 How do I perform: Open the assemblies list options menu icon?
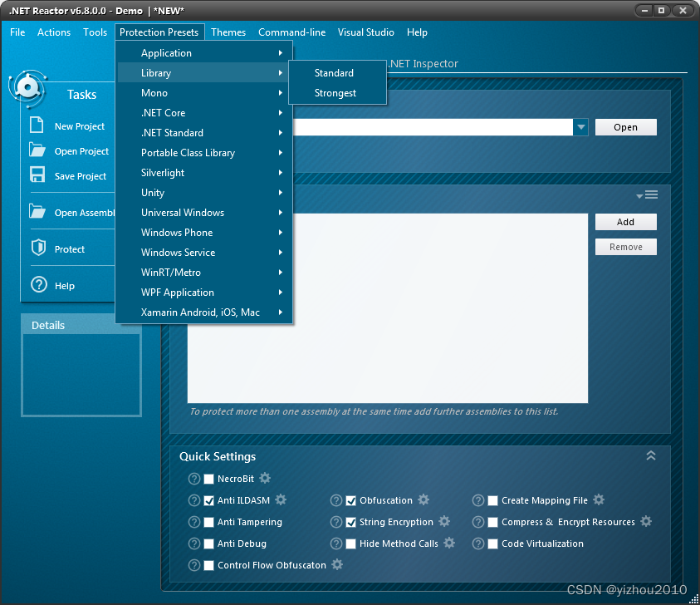tap(648, 194)
